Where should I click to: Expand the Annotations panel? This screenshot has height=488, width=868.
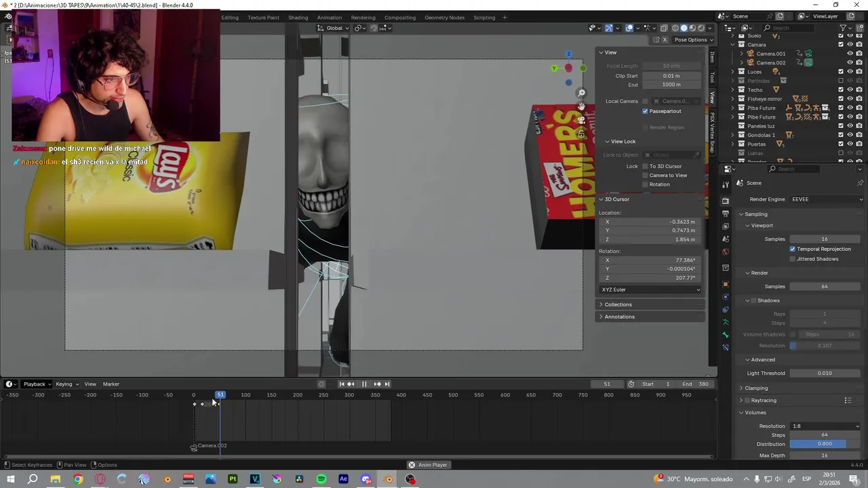click(x=618, y=317)
